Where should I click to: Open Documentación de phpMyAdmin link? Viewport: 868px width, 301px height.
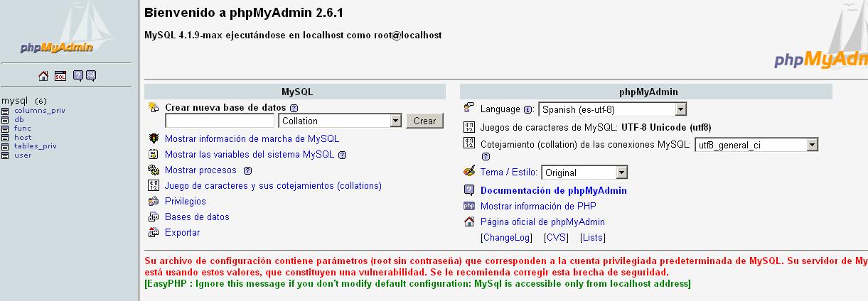554,191
